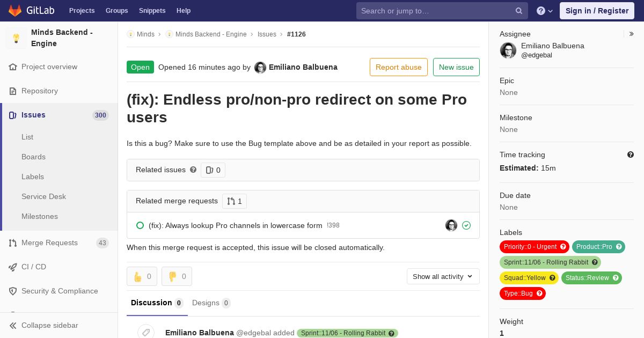
Task: Open merge request Always lookup Pro channels
Action: [236, 225]
